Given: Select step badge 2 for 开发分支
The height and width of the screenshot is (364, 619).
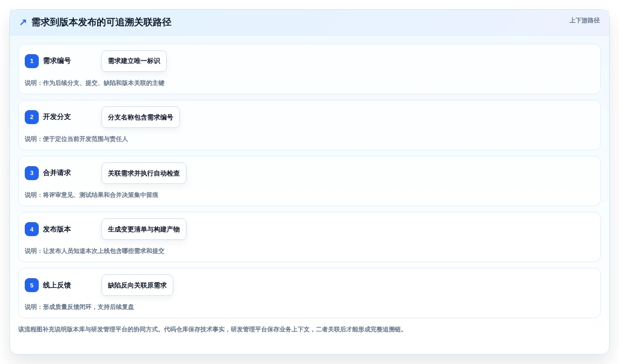Looking at the screenshot, I should 32,117.
